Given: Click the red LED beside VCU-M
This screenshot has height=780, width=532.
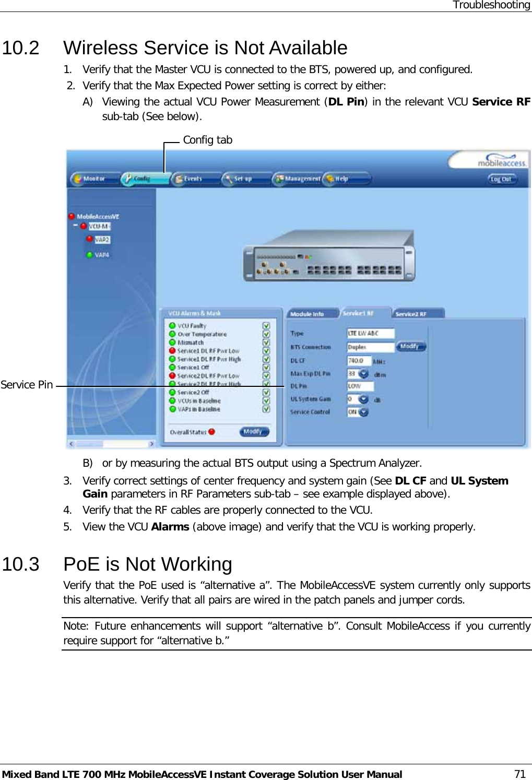Looking at the screenshot, I should coord(84,226).
